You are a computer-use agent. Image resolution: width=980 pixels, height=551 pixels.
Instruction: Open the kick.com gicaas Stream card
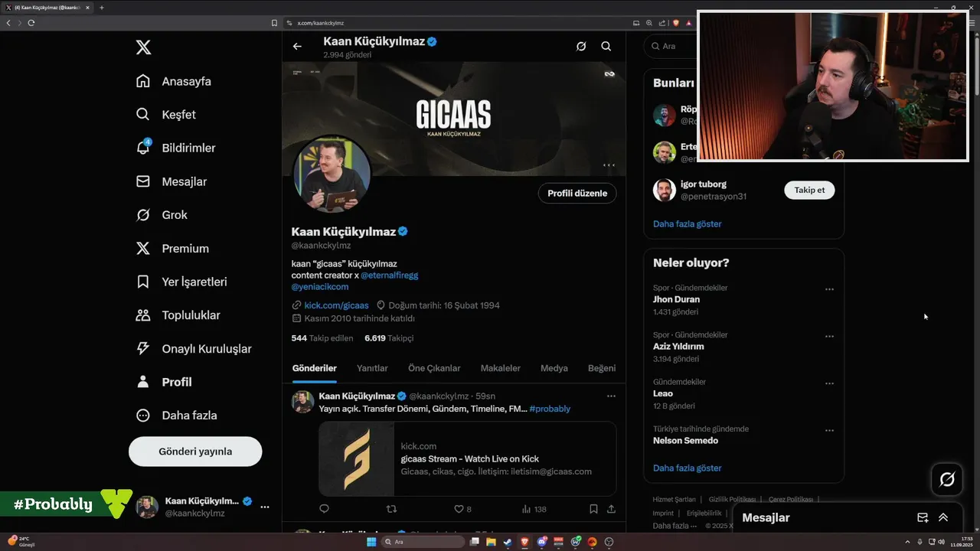(x=468, y=458)
